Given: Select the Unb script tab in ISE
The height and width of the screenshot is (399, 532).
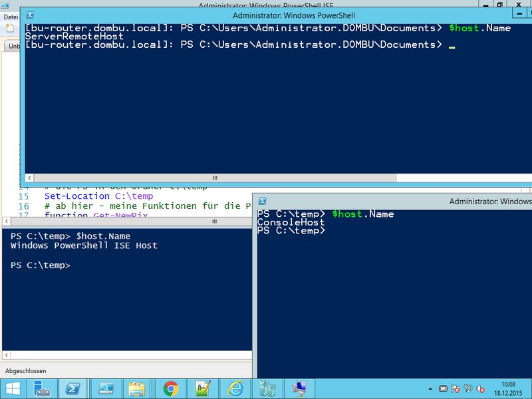Looking at the screenshot, I should [14, 46].
